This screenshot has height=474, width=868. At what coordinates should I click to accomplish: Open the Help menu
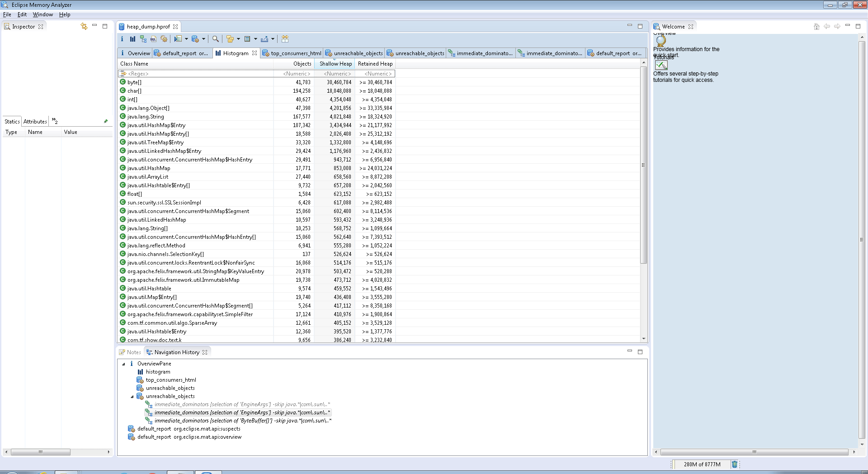pyautogui.click(x=65, y=14)
